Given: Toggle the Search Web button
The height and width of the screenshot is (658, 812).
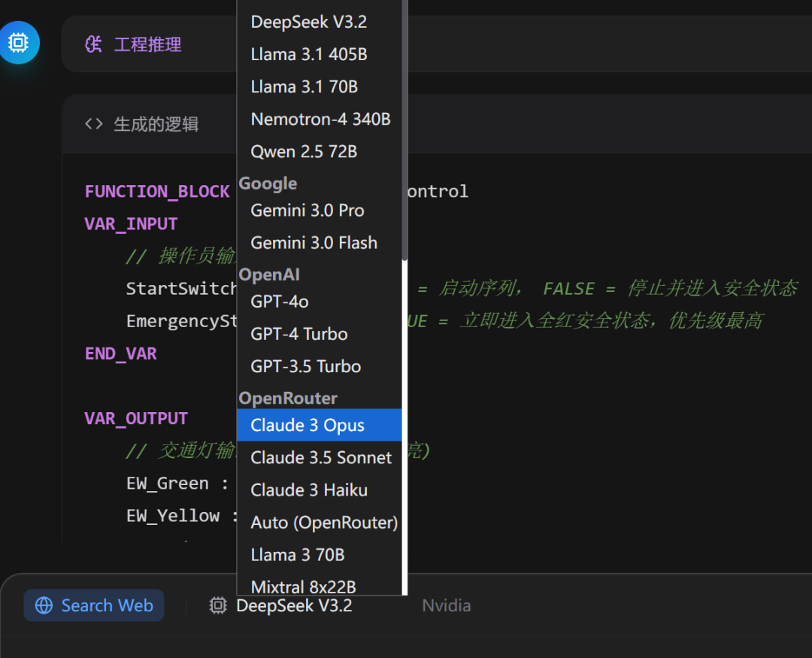Looking at the screenshot, I should (94, 605).
